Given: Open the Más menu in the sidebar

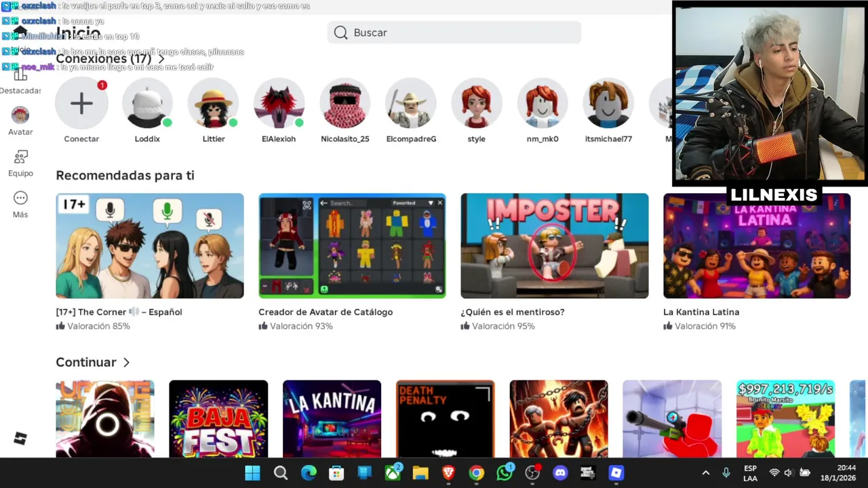Looking at the screenshot, I should coord(20,204).
